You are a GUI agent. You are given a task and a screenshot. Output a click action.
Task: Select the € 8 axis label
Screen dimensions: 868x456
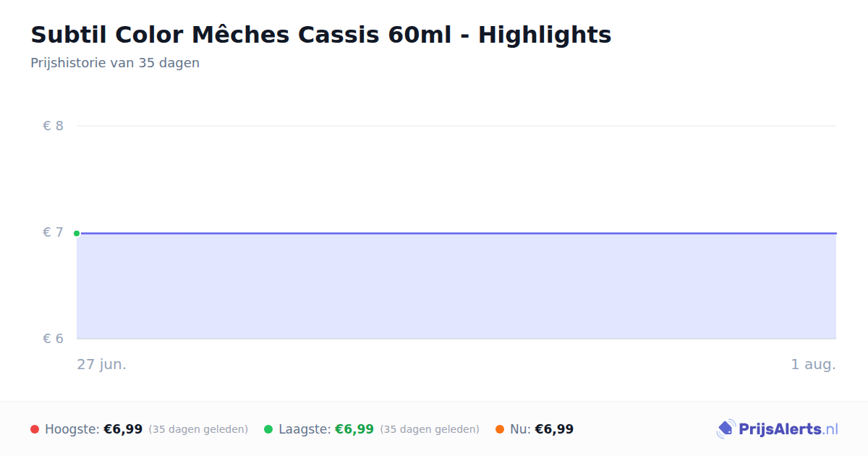tap(54, 126)
